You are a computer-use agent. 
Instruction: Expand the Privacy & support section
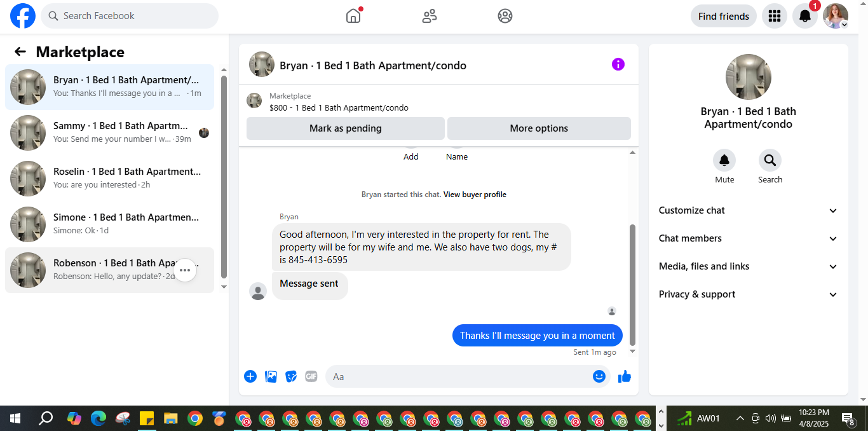point(749,294)
